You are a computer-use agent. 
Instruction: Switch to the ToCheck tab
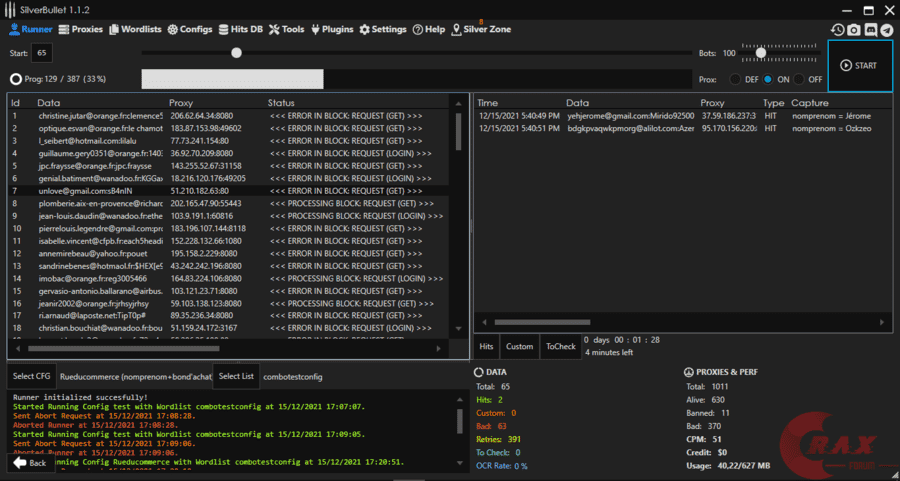click(560, 346)
